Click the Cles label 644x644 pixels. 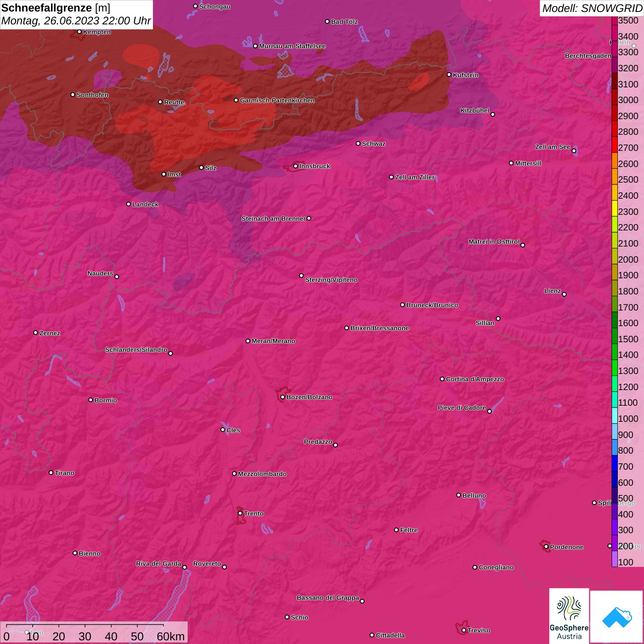click(233, 430)
